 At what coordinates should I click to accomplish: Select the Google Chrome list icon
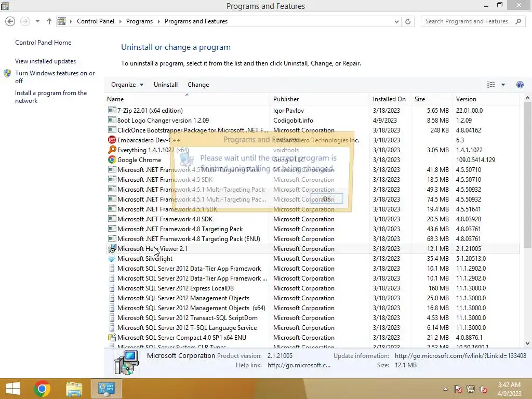[x=112, y=159]
